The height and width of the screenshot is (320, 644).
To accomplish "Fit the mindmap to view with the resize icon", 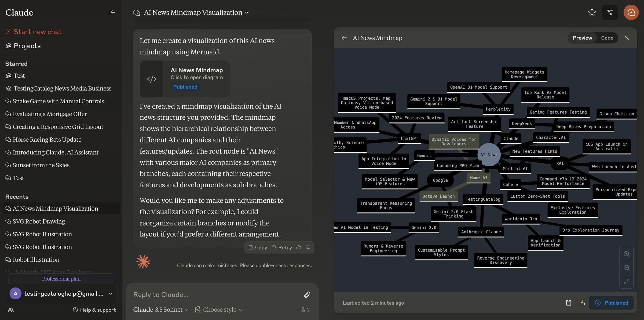I will coord(627,282).
